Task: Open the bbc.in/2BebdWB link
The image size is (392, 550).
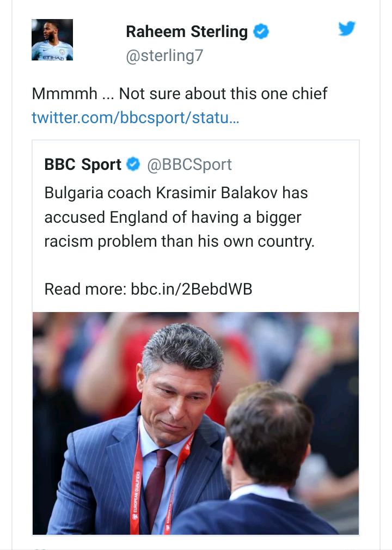Action: 191,289
